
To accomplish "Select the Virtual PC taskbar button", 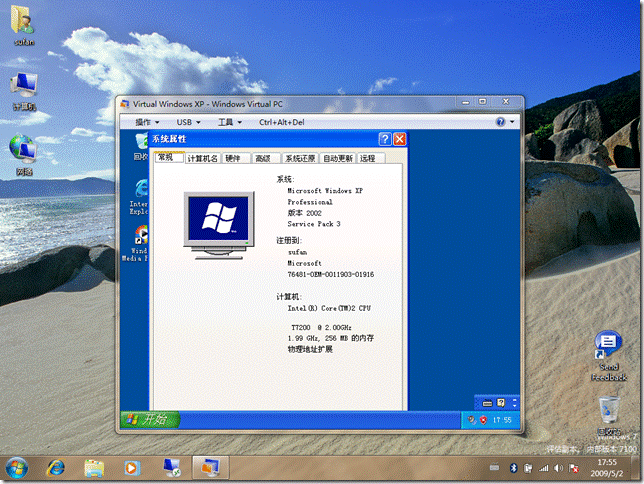I will tap(210, 468).
